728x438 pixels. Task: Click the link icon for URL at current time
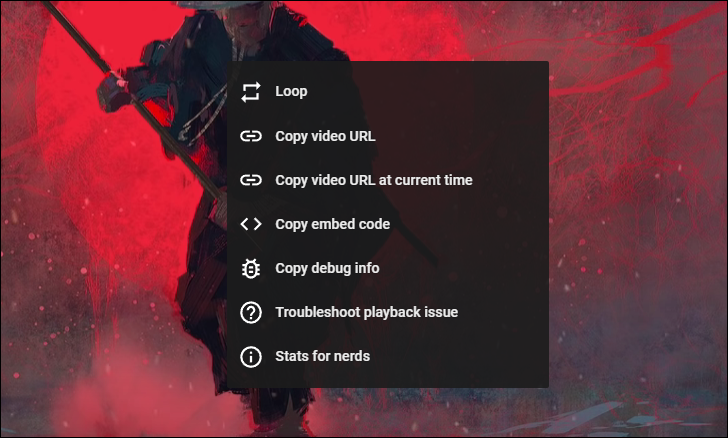[x=251, y=180]
